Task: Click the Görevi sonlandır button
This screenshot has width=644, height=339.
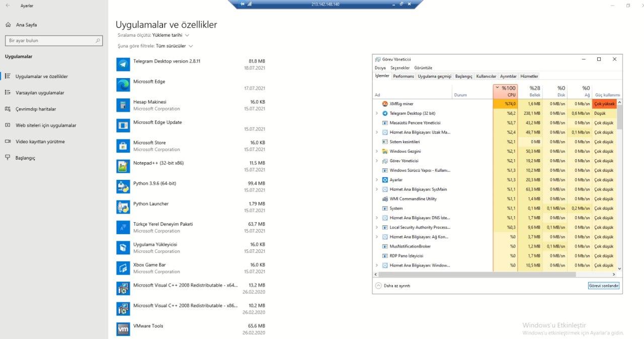Action: point(604,286)
